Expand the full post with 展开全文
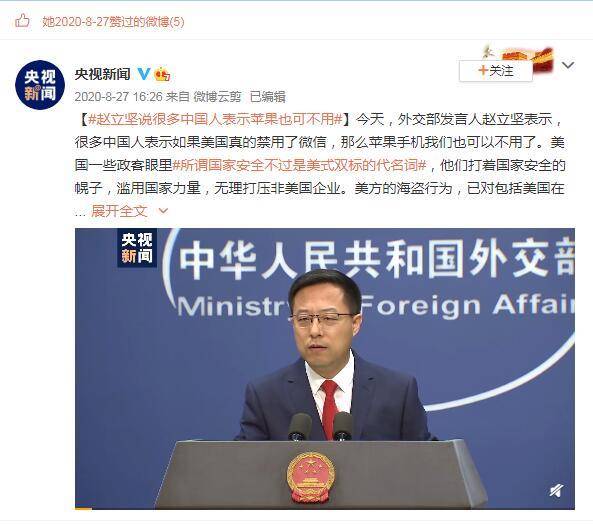Image resolution: width=593 pixels, height=524 pixels. pos(119,211)
